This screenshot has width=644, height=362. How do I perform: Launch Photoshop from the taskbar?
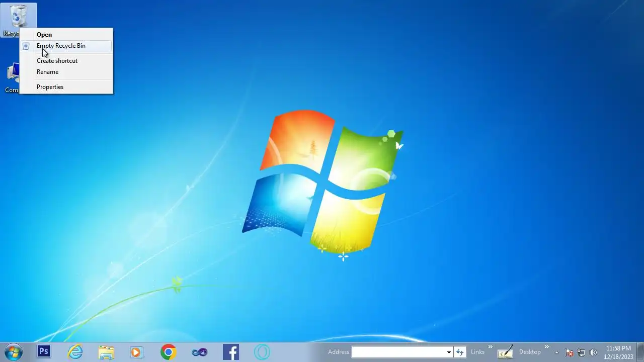pos(44,351)
